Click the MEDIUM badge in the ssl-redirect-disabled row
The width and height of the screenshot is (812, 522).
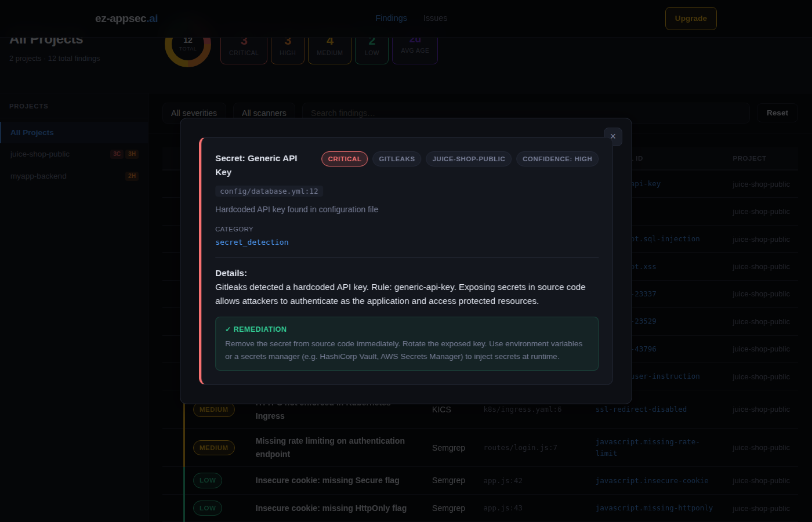pos(214,409)
